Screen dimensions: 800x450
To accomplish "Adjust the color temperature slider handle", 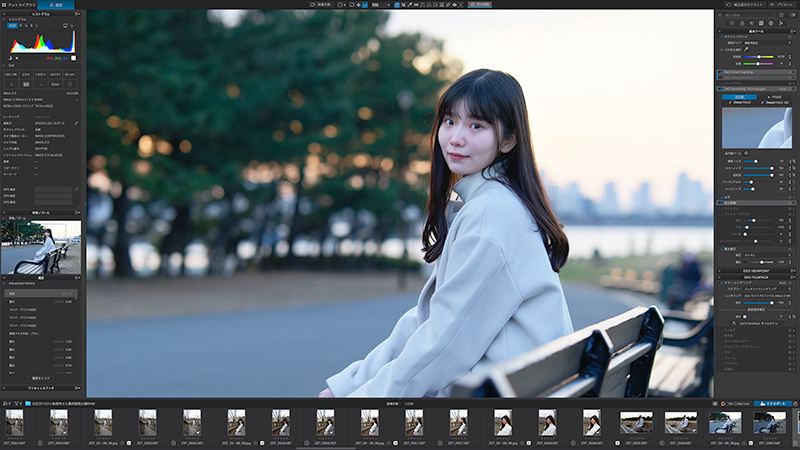I will click(759, 57).
